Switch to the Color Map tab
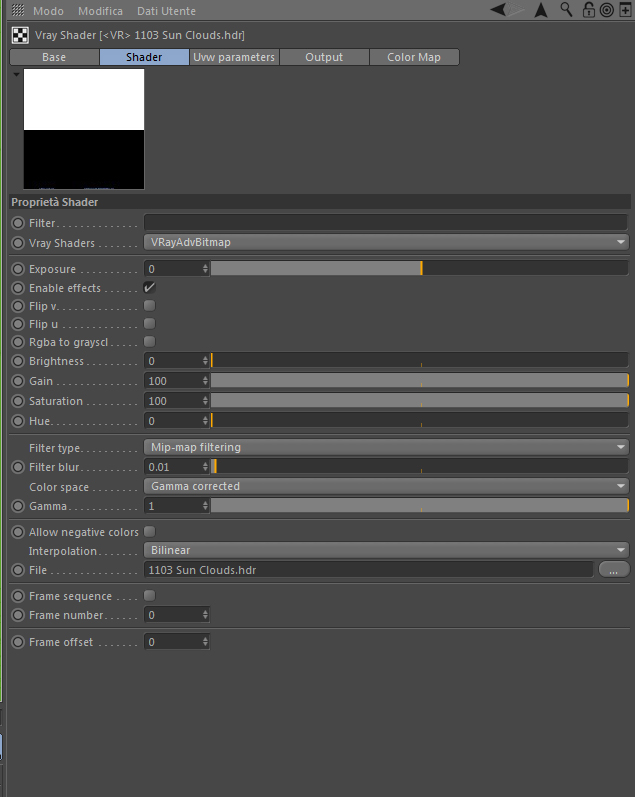 click(414, 57)
